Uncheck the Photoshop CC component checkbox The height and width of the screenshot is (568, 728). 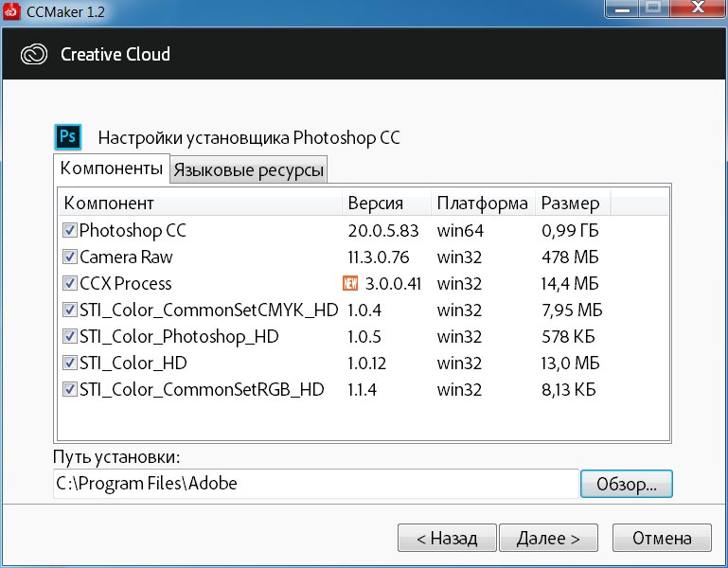(x=70, y=230)
